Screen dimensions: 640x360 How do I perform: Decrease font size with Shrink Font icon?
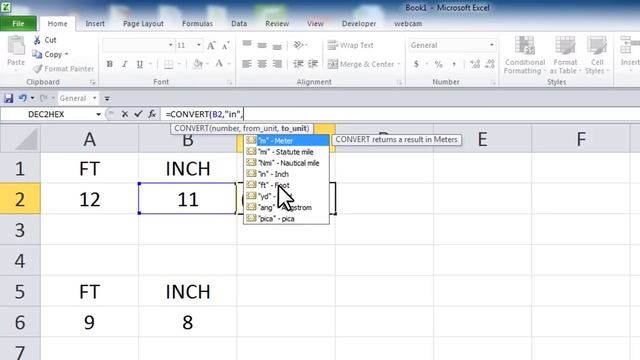coord(225,45)
